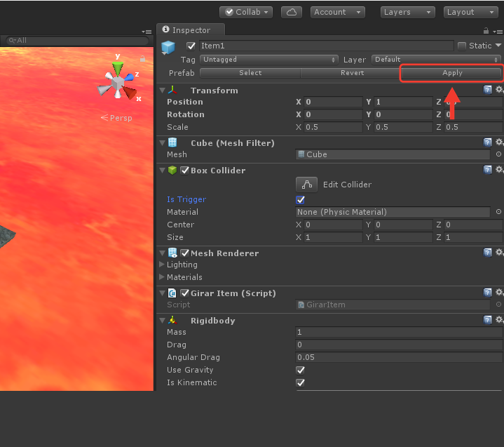Open the Account dropdown
Viewport: 504px width, 447px height.
(337, 12)
